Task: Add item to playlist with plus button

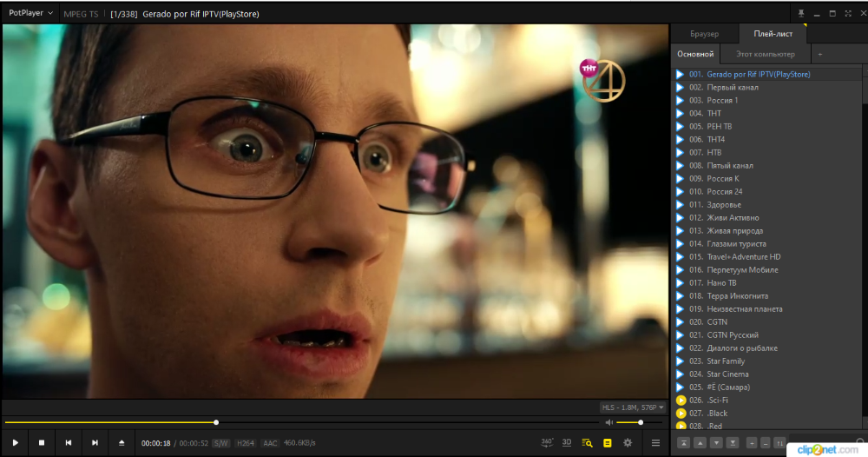Action: [751, 442]
